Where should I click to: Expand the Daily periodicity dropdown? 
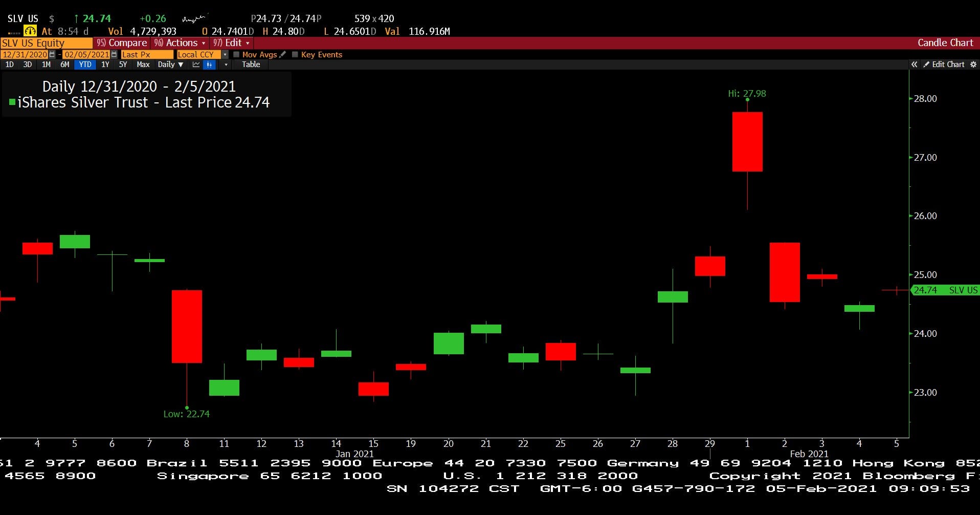point(170,65)
